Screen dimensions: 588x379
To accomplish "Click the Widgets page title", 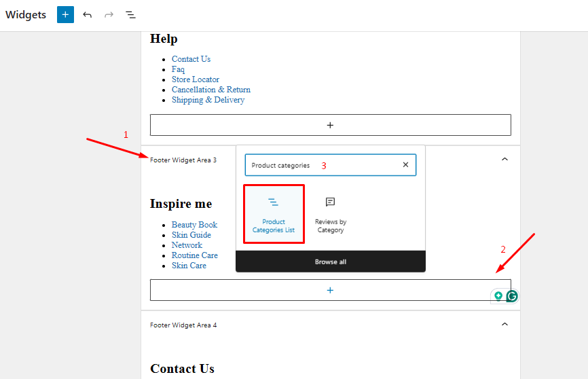I will click(x=26, y=15).
